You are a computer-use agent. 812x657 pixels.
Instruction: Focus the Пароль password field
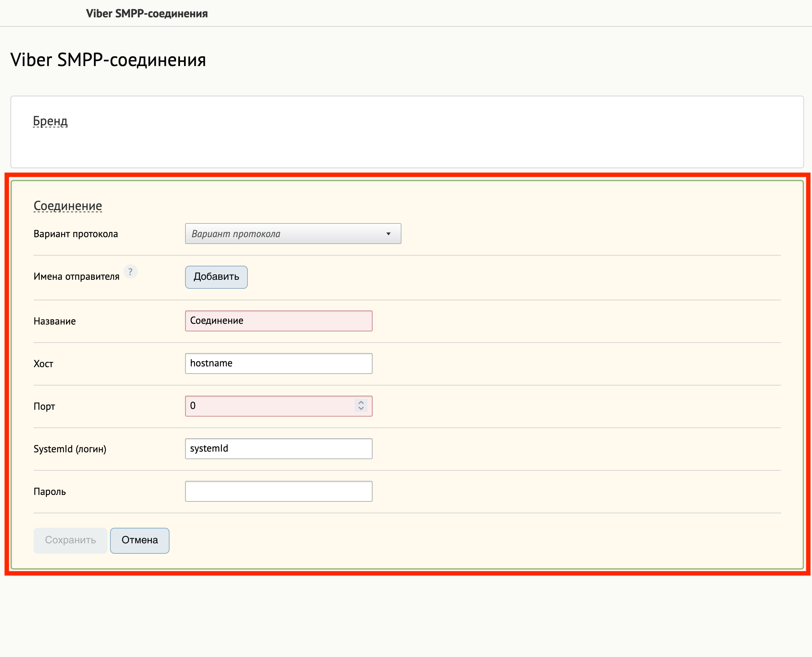coord(278,491)
